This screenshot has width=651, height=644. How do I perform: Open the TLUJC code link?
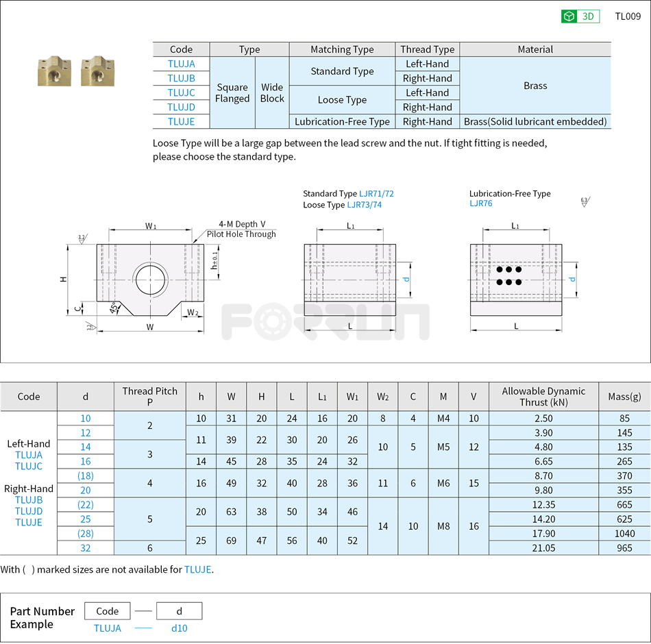point(181,92)
